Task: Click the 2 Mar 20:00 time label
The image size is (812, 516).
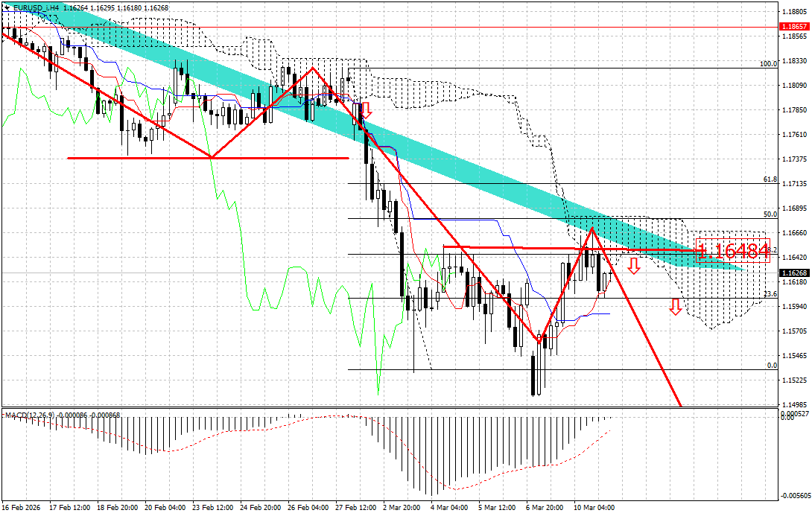Action: point(402,508)
